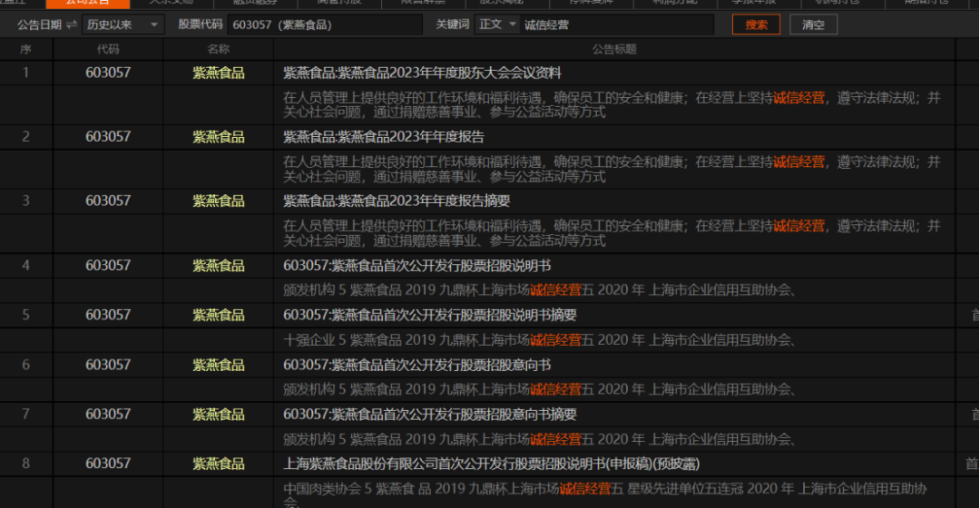Open the 招股说明书摘要 announcement in row 5
The width and height of the screenshot is (980, 508).
coord(429,315)
